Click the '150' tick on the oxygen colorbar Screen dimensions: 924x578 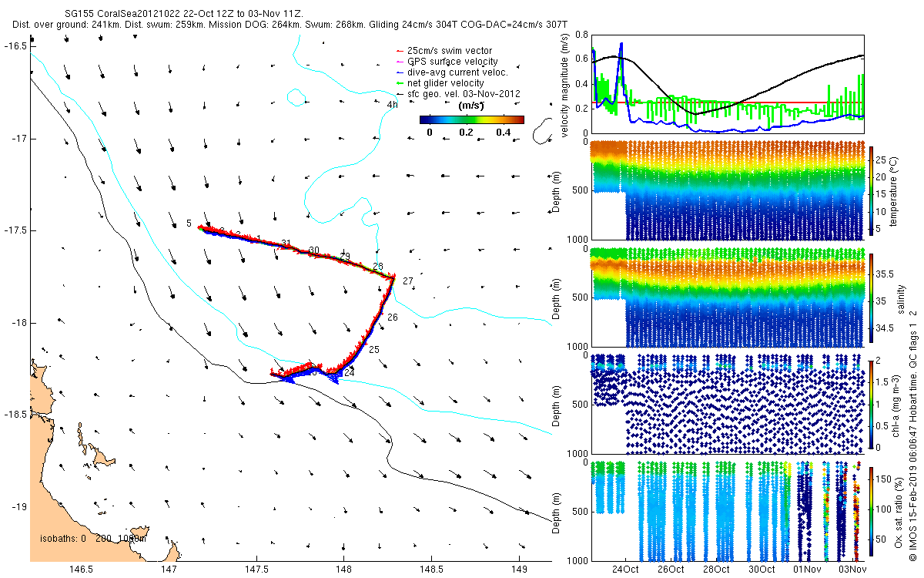coord(885,479)
